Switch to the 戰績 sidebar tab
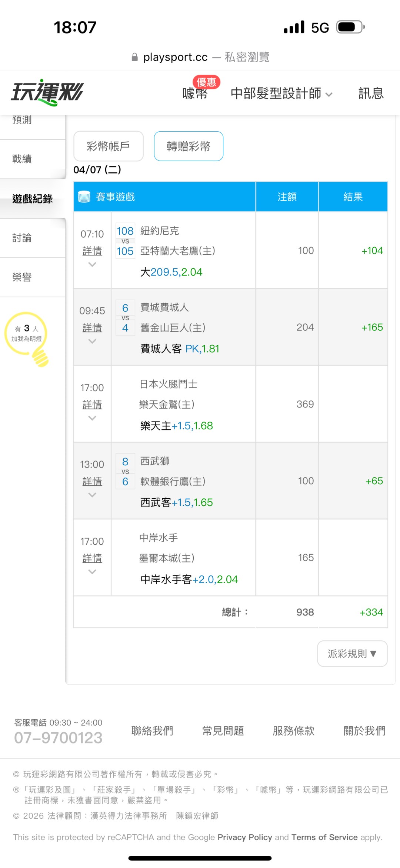This screenshot has height=868, width=400. (x=22, y=159)
